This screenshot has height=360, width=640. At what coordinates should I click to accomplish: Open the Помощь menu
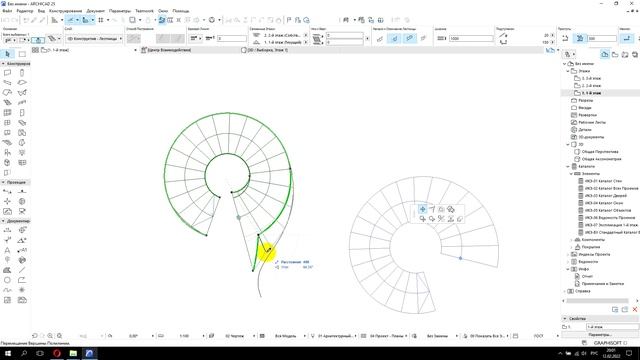pyautogui.click(x=181, y=11)
